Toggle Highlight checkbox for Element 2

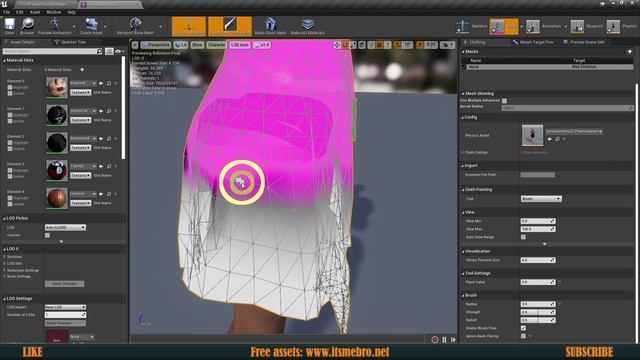click(x=10, y=143)
